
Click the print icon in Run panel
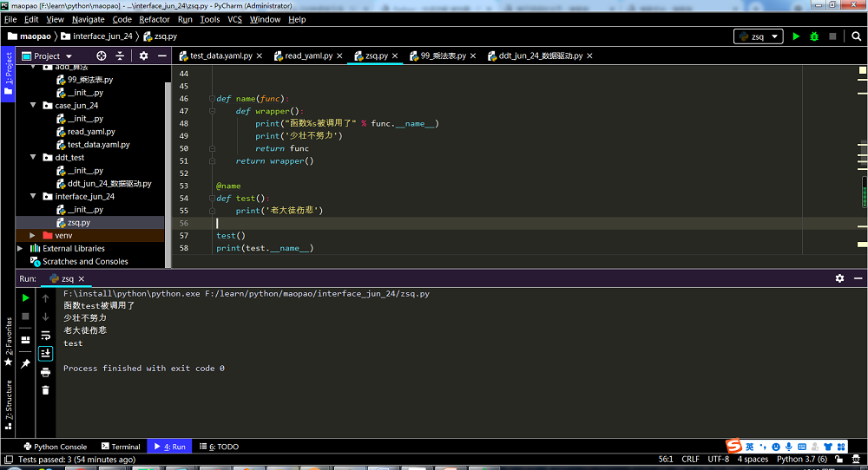tap(45, 372)
